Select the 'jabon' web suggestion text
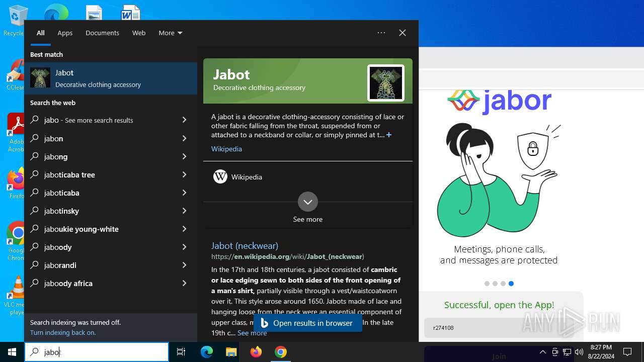Viewport: 644px width, 362px height. click(x=53, y=138)
